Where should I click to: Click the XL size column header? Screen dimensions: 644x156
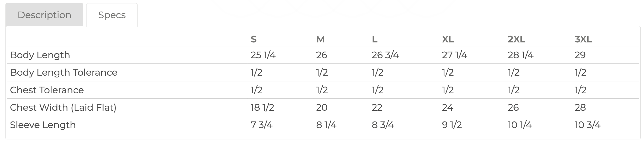[x=448, y=39]
